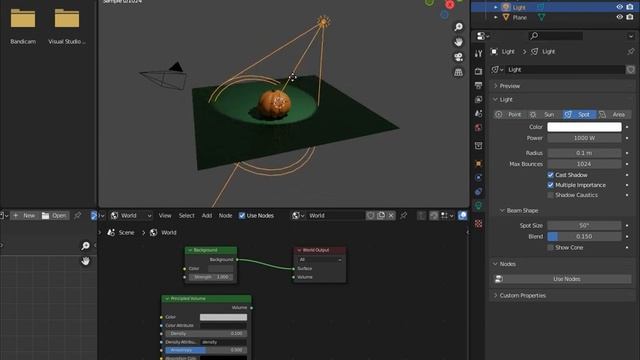Click the New image button

23,216
